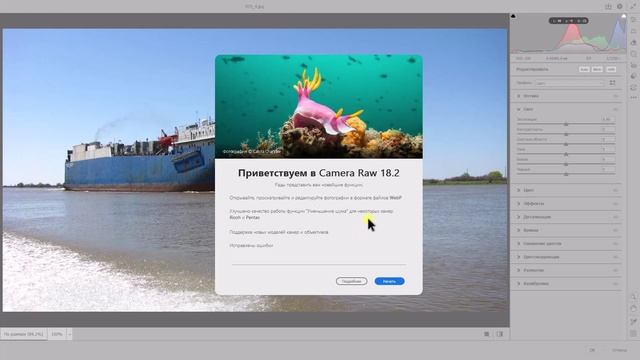This screenshot has height=360, width=640.
Task: Click the browse profiles grid icon
Action: pyautogui.click(x=613, y=83)
